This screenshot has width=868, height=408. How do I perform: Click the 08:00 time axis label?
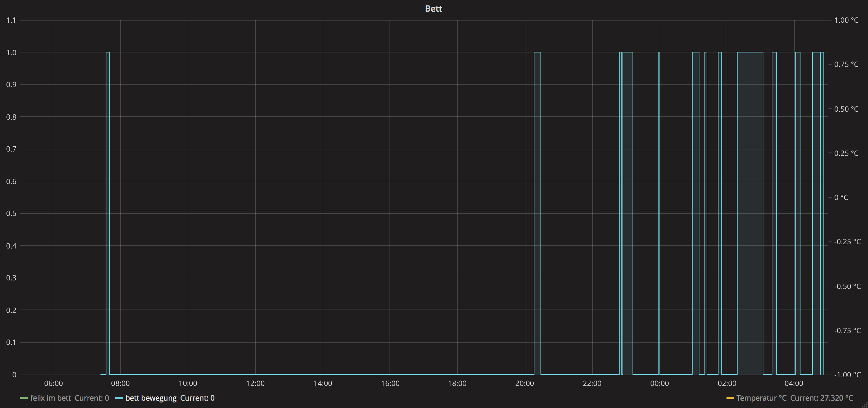tap(120, 383)
